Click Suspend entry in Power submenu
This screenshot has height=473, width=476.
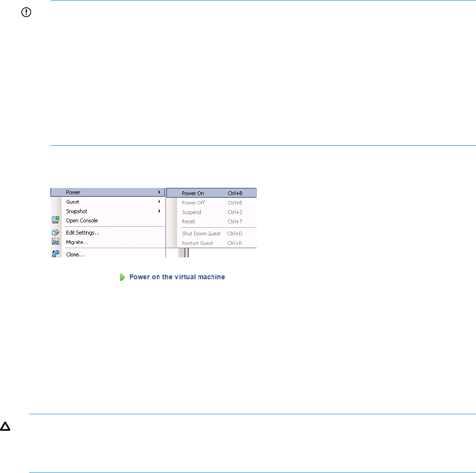click(x=212, y=212)
